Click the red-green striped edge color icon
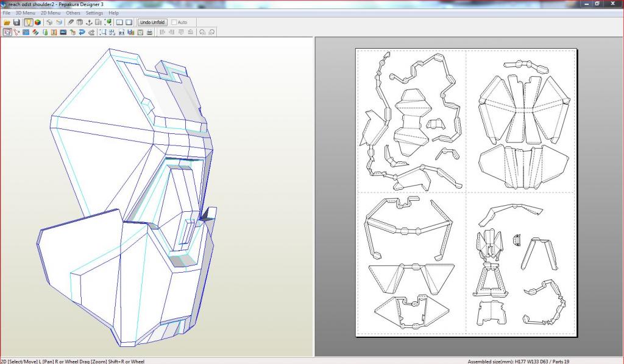 coord(35,32)
